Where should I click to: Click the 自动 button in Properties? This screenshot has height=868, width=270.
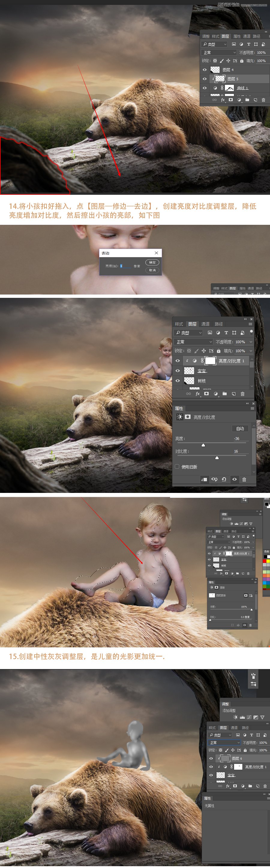point(240,428)
